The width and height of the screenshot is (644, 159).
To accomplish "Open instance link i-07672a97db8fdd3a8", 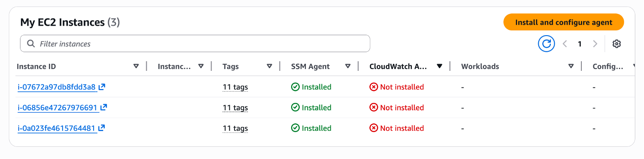I will click(57, 87).
